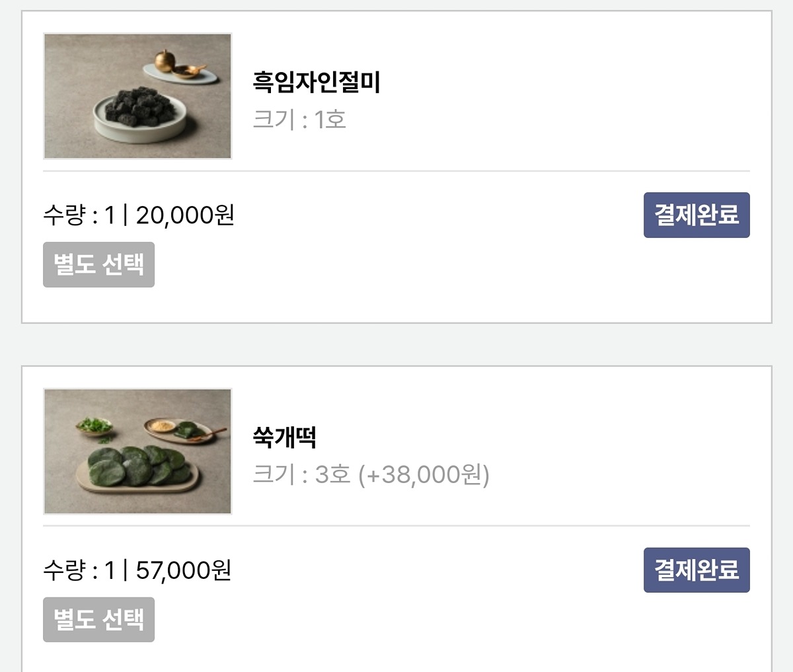Click the 쑥개떡 product title
Screen dimensions: 793x672
click(x=285, y=437)
